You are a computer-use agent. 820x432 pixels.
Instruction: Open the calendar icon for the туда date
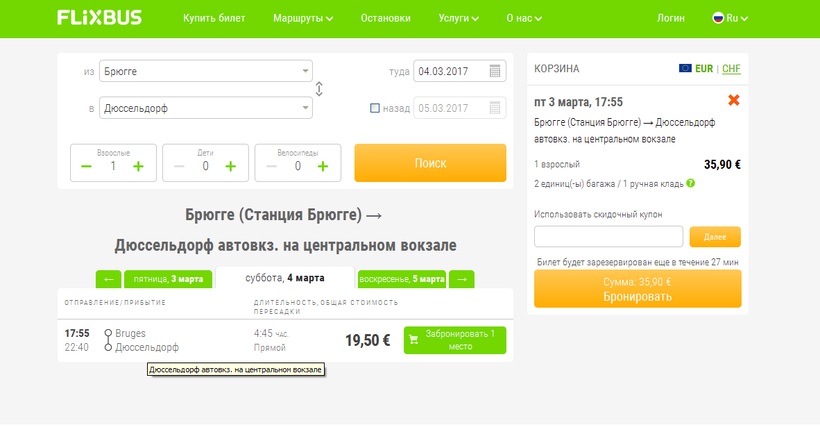point(495,71)
